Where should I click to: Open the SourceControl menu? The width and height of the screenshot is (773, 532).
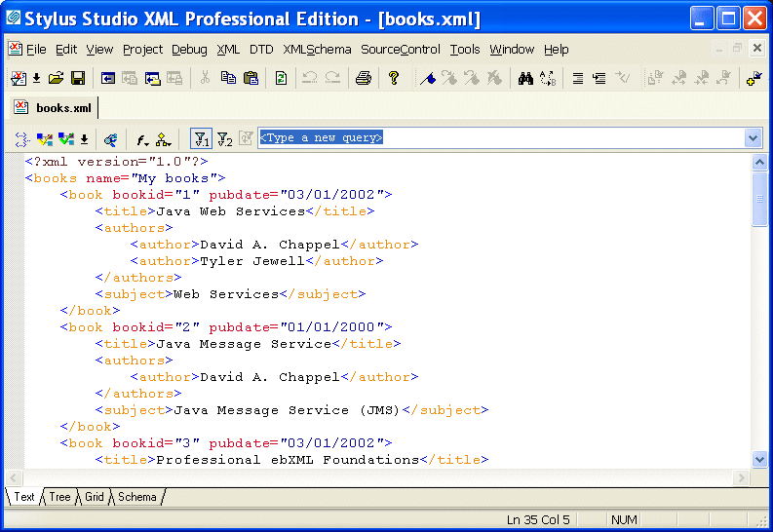401,50
